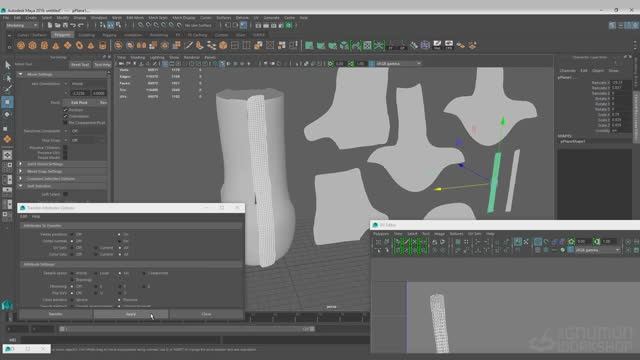The width and height of the screenshot is (640, 360).
Task: Open the viewport sRGB gamma dropdown
Action: tap(398, 64)
